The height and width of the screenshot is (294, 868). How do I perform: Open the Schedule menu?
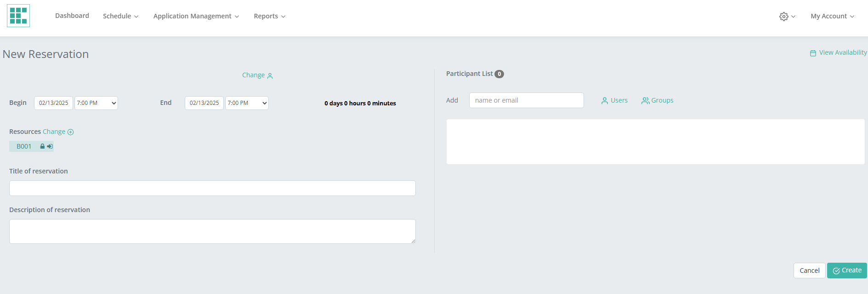click(120, 16)
